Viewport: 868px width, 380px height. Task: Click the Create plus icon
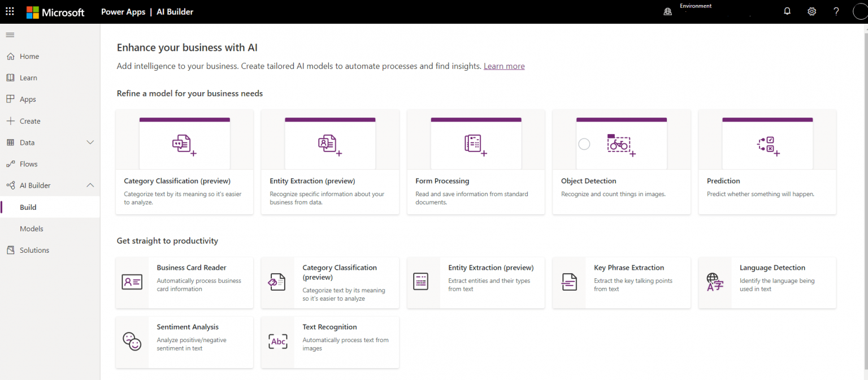10,121
